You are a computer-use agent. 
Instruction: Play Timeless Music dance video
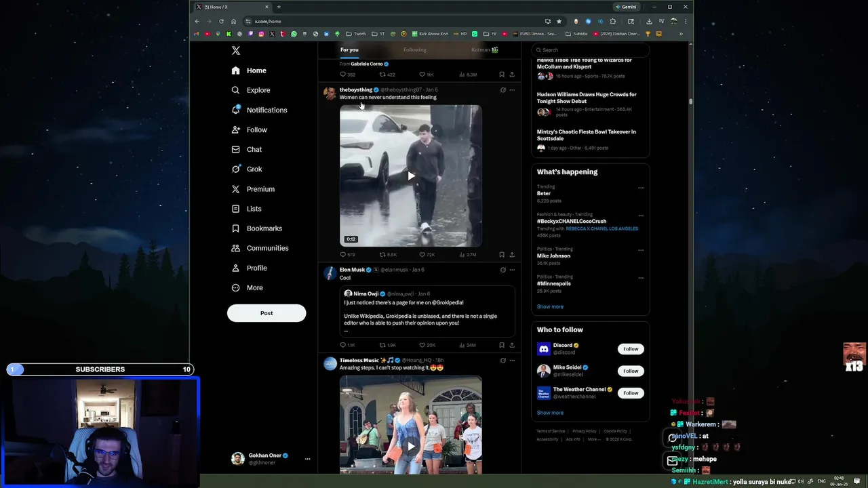tap(411, 446)
